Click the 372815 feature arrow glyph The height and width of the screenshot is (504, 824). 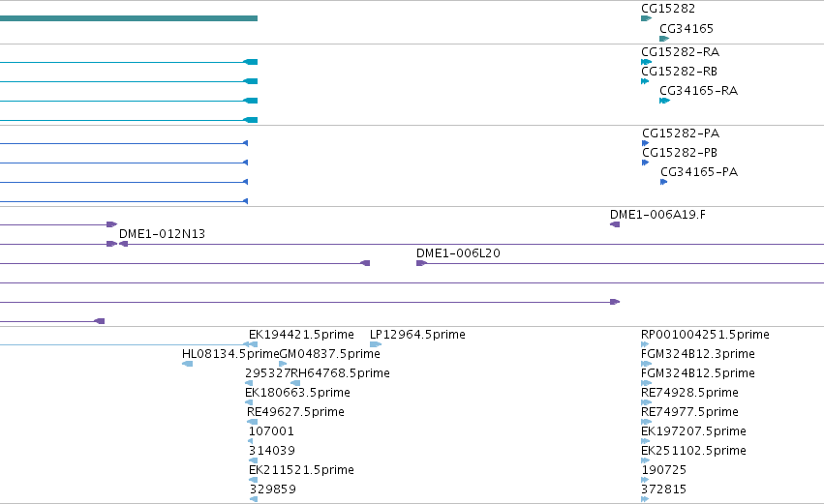point(644,499)
